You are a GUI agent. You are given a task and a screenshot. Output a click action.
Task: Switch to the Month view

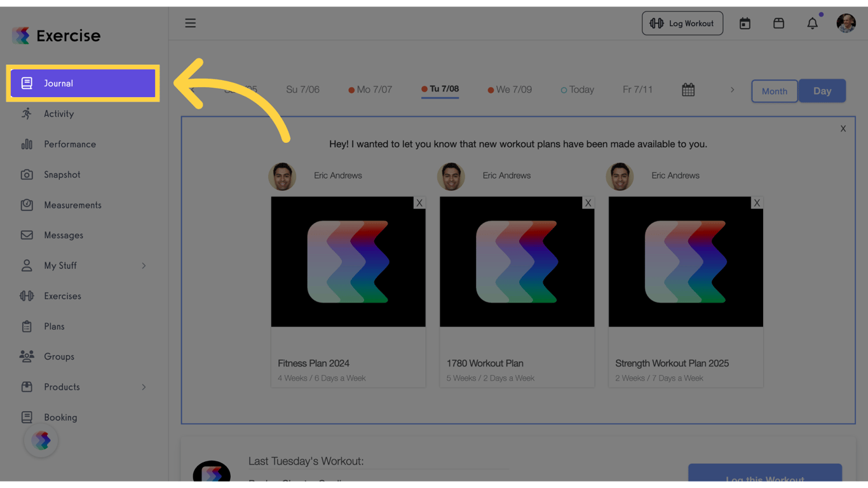774,90
